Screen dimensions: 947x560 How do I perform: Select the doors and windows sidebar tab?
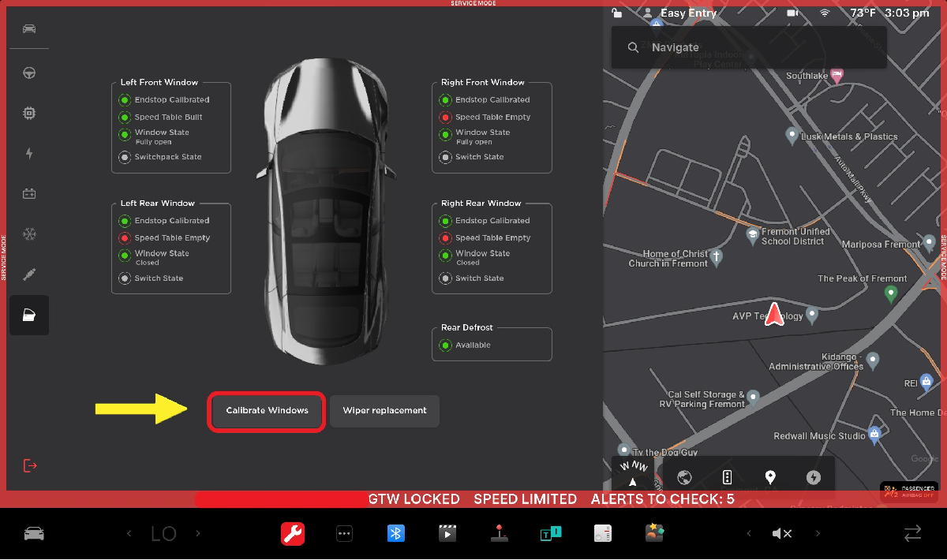click(29, 315)
